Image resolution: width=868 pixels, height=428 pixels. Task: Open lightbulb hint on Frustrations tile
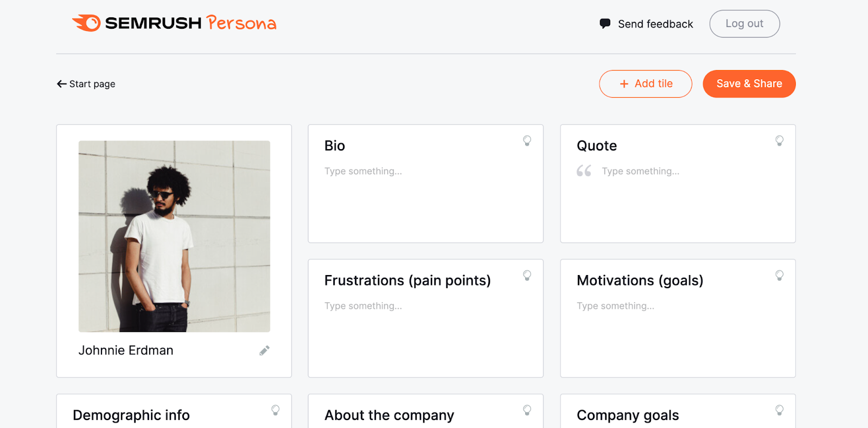click(527, 276)
